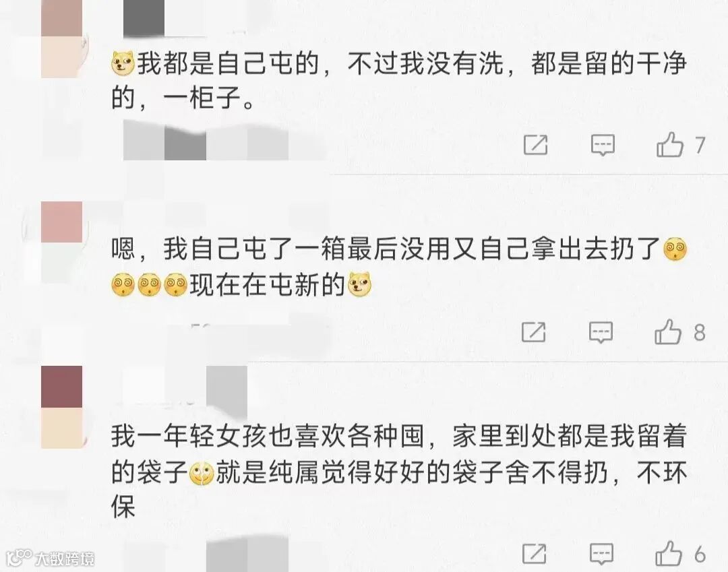The image size is (728, 572).
Task: Open the third commenter's avatar
Action: [62, 407]
